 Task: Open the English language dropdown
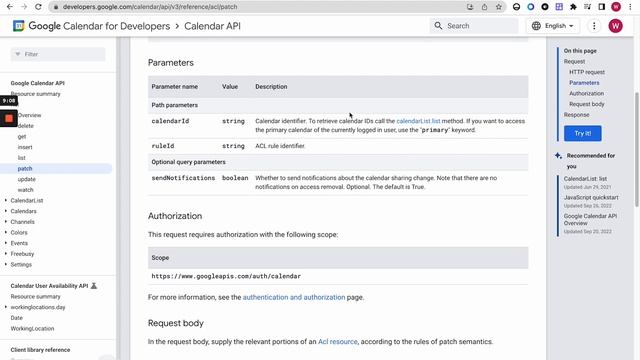pos(553,26)
